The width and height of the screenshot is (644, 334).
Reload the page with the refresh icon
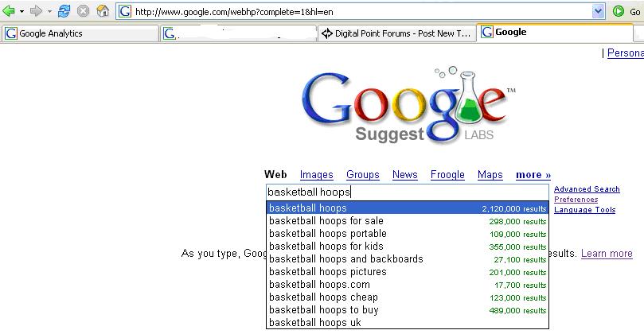(64, 11)
